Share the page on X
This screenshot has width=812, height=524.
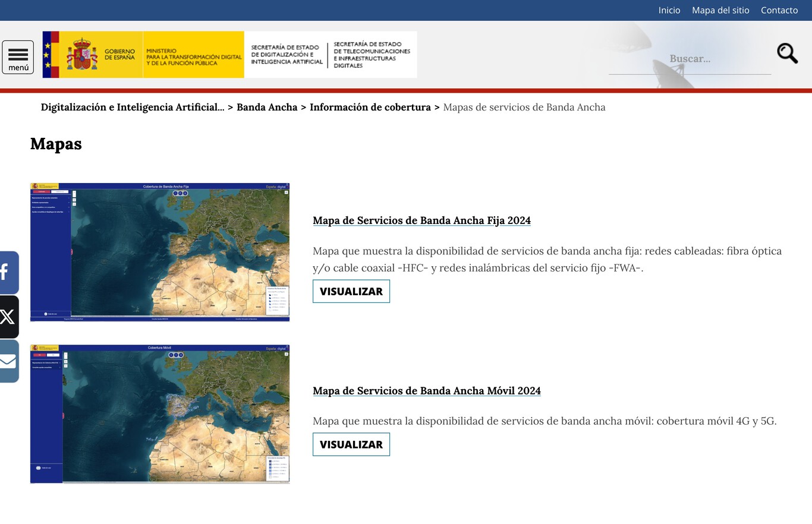coord(8,317)
